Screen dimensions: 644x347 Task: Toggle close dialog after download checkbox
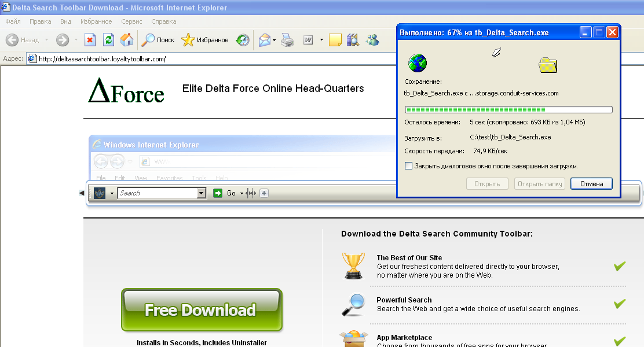coord(408,166)
